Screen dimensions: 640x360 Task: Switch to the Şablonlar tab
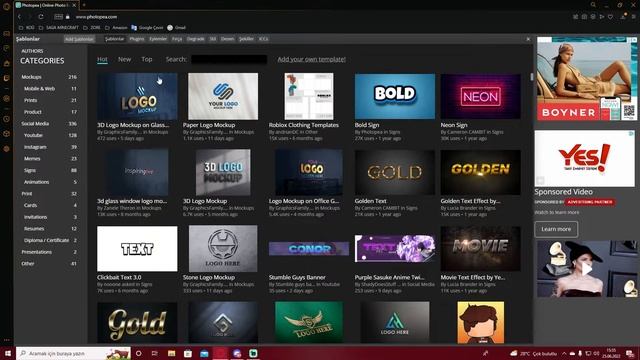pyautogui.click(x=114, y=39)
